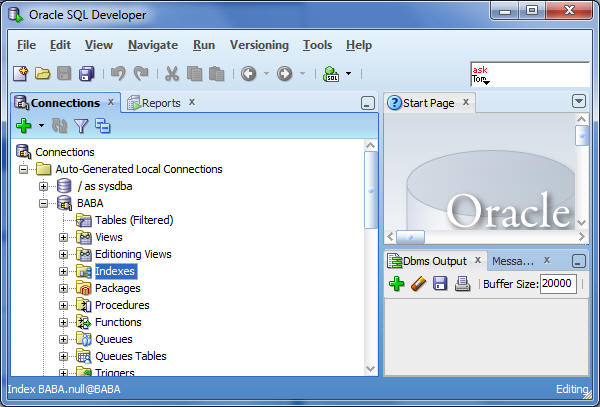Click the Copy toolbar icon
The height and width of the screenshot is (407, 600).
[194, 73]
